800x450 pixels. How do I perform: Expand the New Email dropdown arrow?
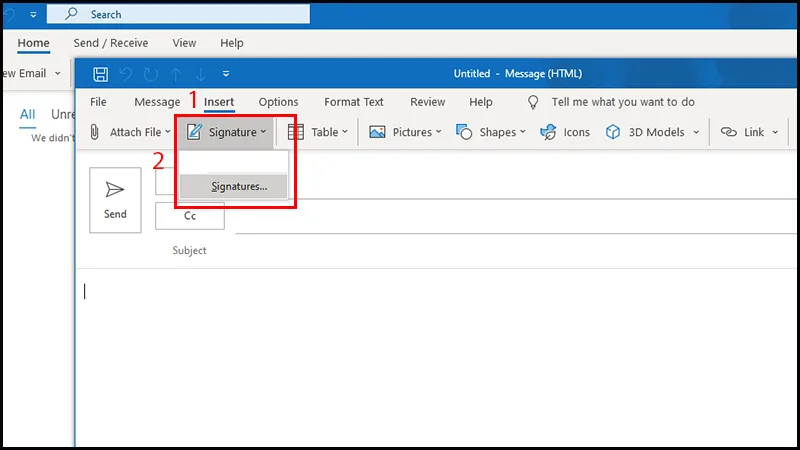coord(58,73)
